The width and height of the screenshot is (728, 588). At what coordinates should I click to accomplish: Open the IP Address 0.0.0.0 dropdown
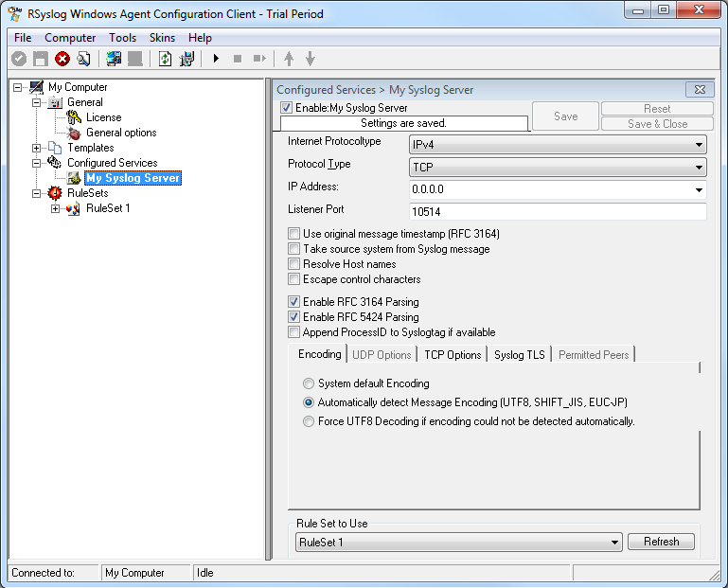click(x=699, y=190)
